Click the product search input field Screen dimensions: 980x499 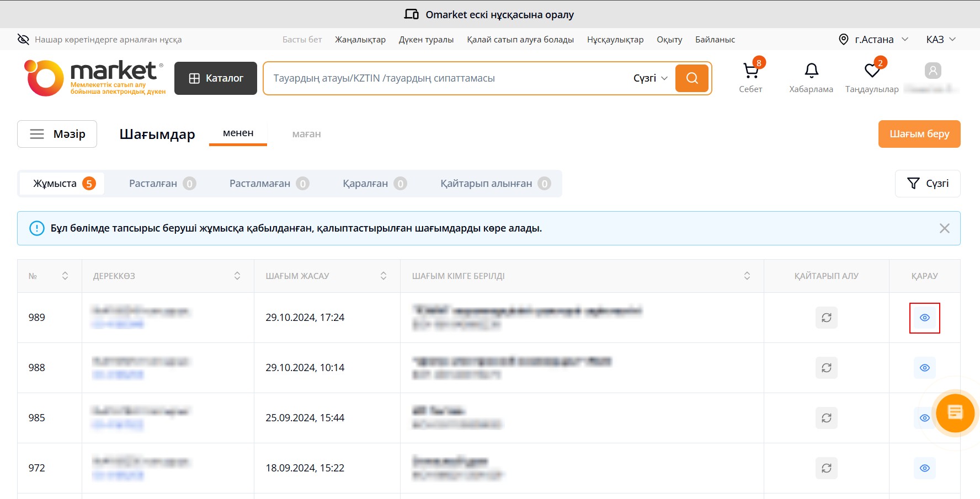point(441,78)
